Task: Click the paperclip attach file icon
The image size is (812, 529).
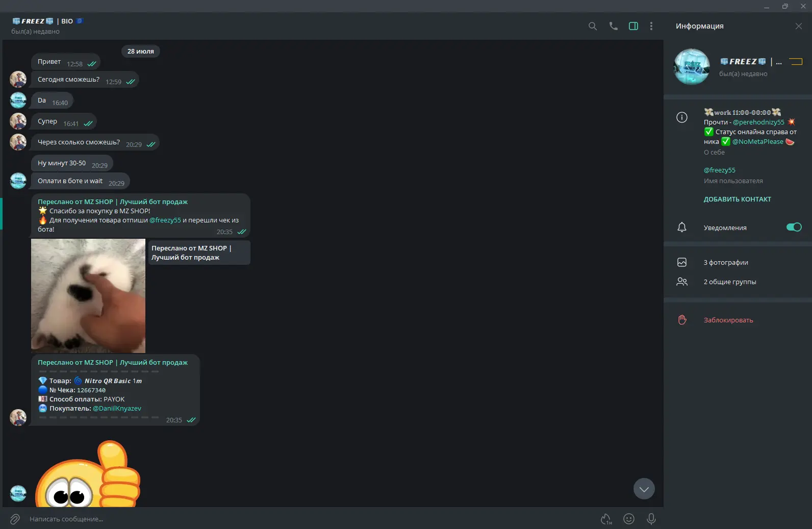Action: pos(15,519)
